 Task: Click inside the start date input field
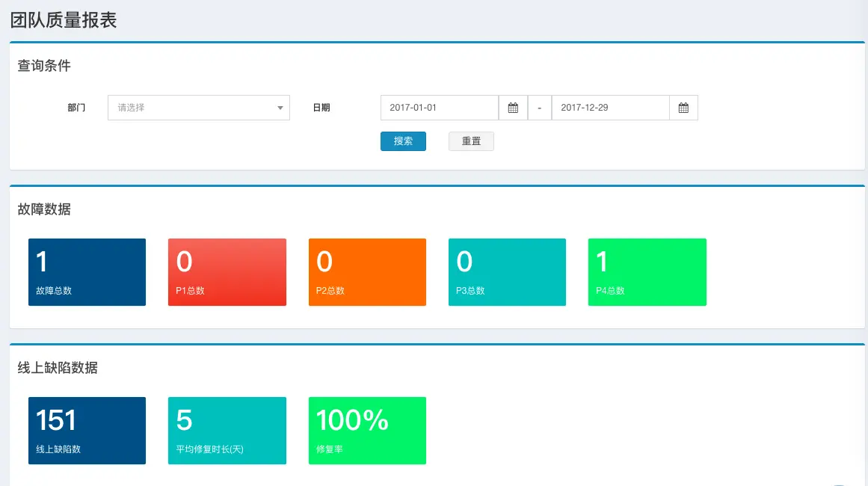[x=439, y=107]
